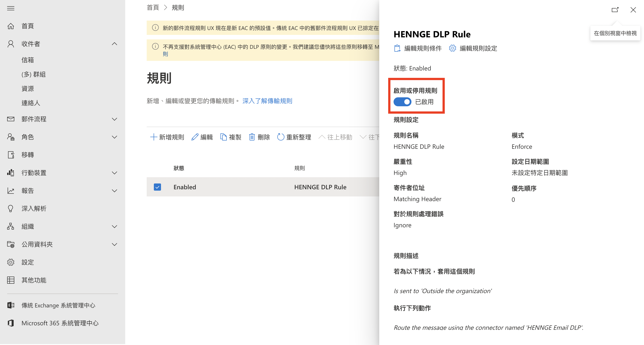This screenshot has height=345, width=644.
Task: Expand the 報告 chevron
Action: (114, 191)
